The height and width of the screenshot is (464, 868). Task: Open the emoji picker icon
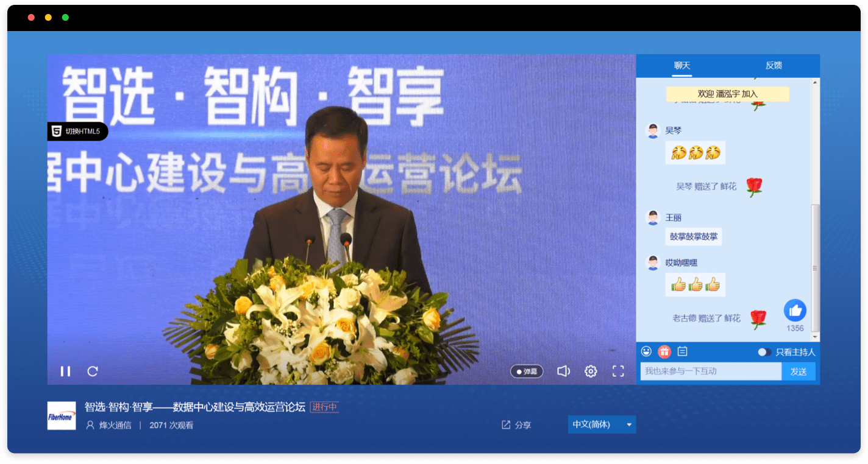[646, 351]
